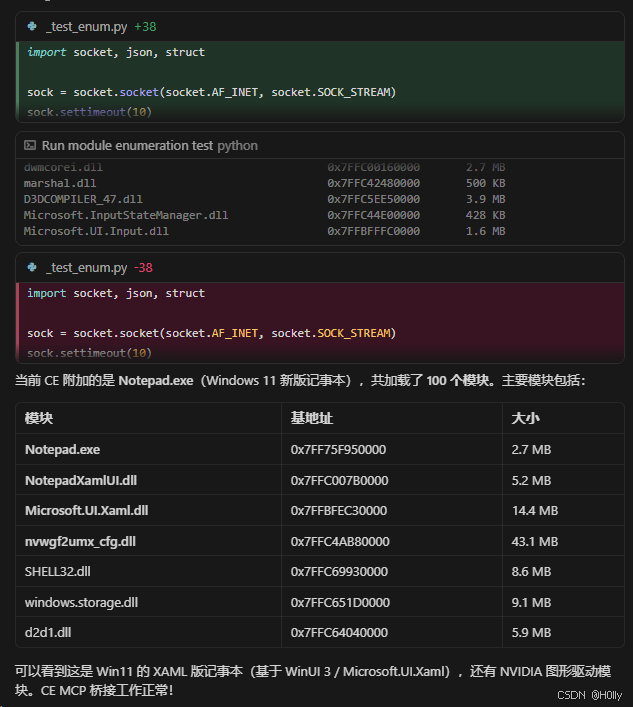Select the Microsoft.UI.Xaml.dll table cell
The height and width of the screenshot is (707, 633).
(148, 510)
